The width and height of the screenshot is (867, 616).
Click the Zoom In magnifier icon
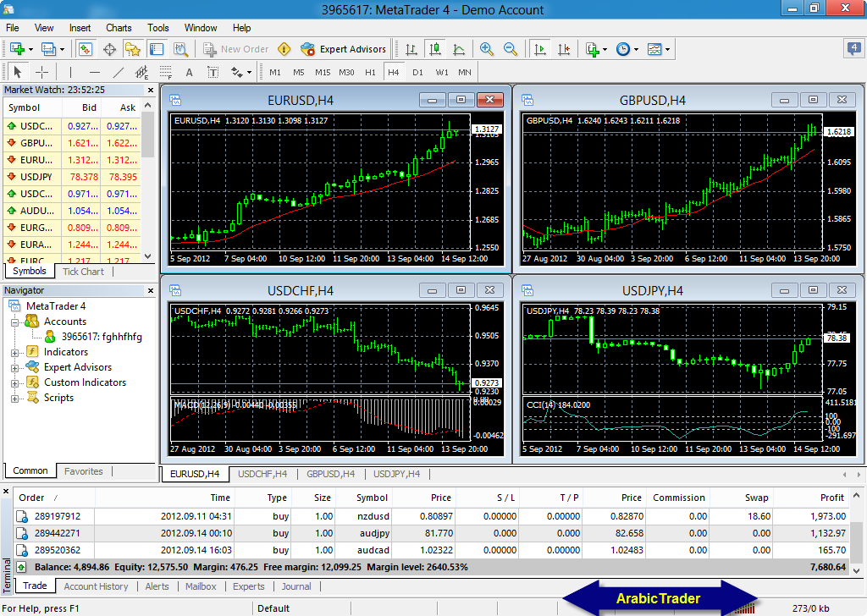click(487, 49)
